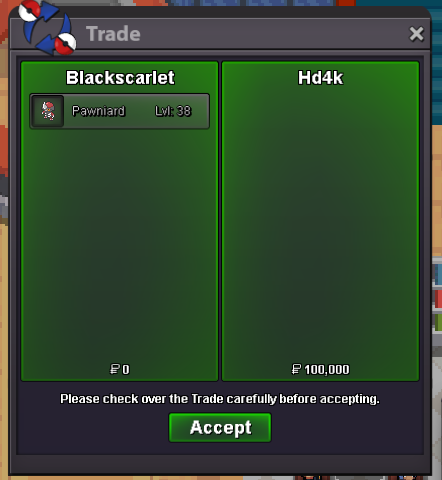Click Hd4k's 100,000 money offer

coord(327,369)
